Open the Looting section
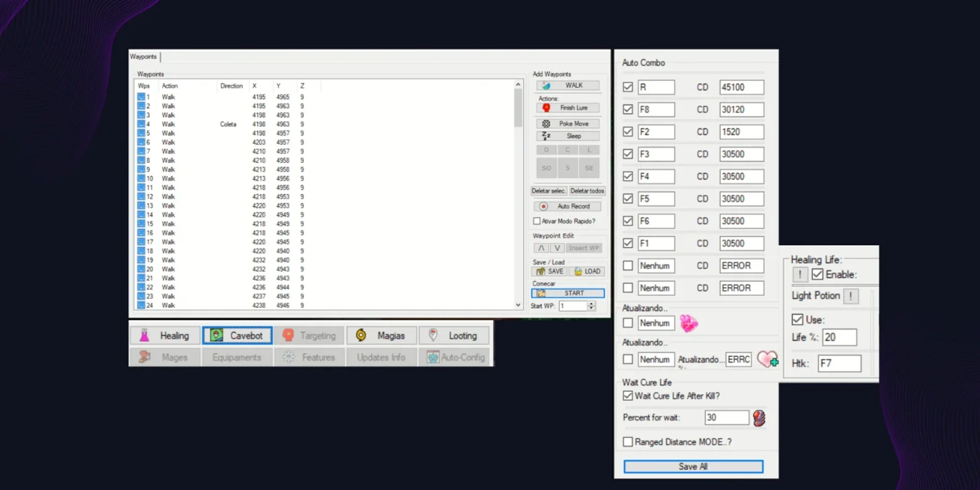This screenshot has width=980, height=490. click(x=454, y=335)
